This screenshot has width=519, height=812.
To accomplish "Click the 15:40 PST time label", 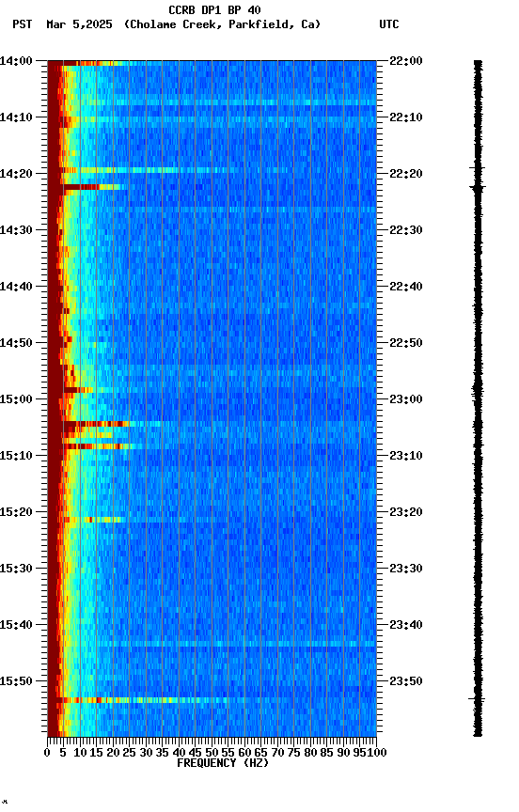I will click(16, 626).
